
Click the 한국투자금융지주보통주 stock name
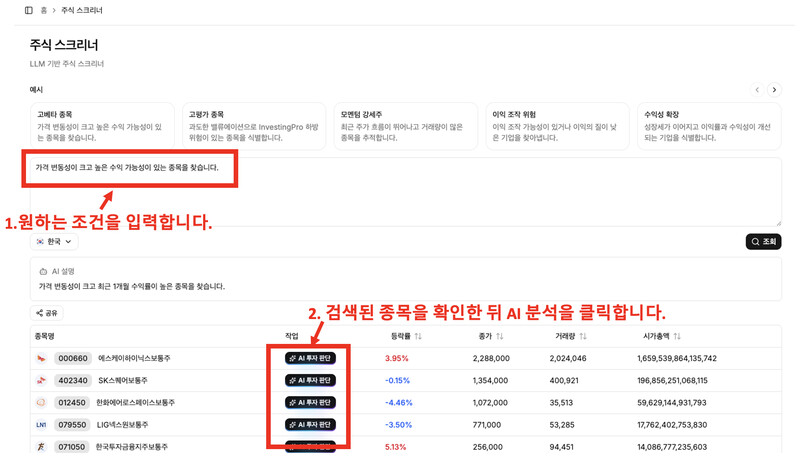click(132, 447)
